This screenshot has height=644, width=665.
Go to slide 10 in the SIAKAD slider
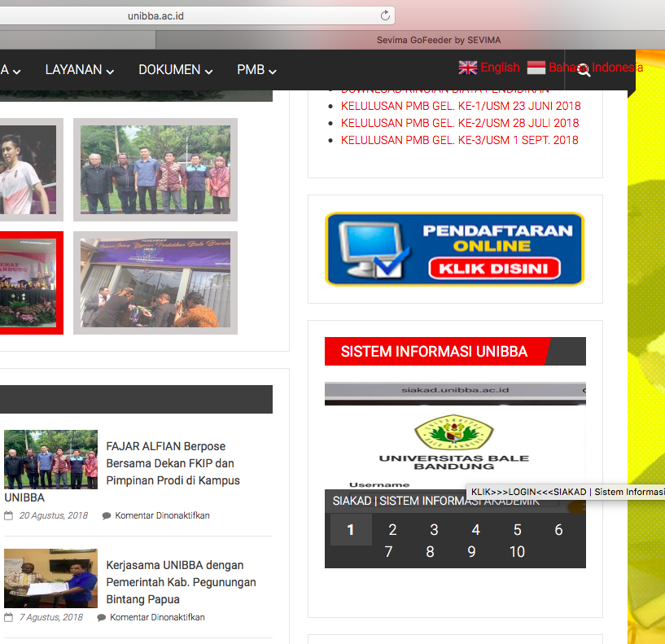(x=517, y=551)
